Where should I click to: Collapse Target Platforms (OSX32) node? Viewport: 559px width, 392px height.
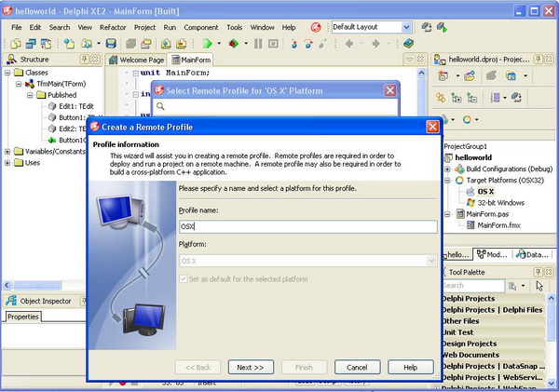[x=447, y=181]
